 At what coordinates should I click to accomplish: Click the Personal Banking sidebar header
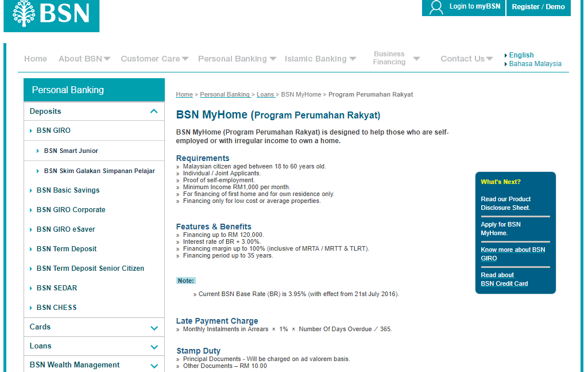[94, 90]
